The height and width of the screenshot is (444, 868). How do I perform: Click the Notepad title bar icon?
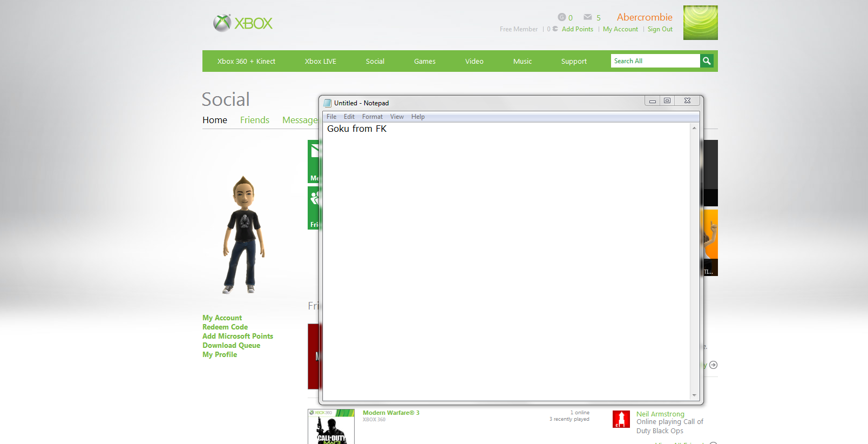(327, 103)
